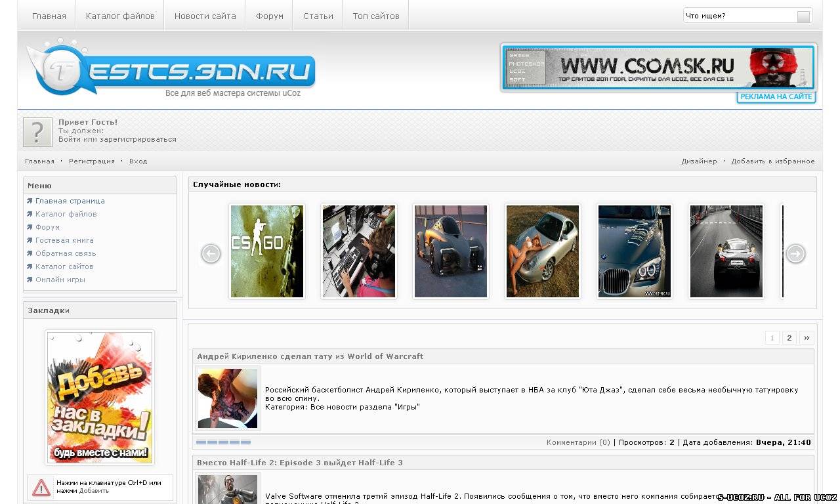Click the Добавь нас в закладки banner
The image size is (840, 504).
[x=100, y=397]
